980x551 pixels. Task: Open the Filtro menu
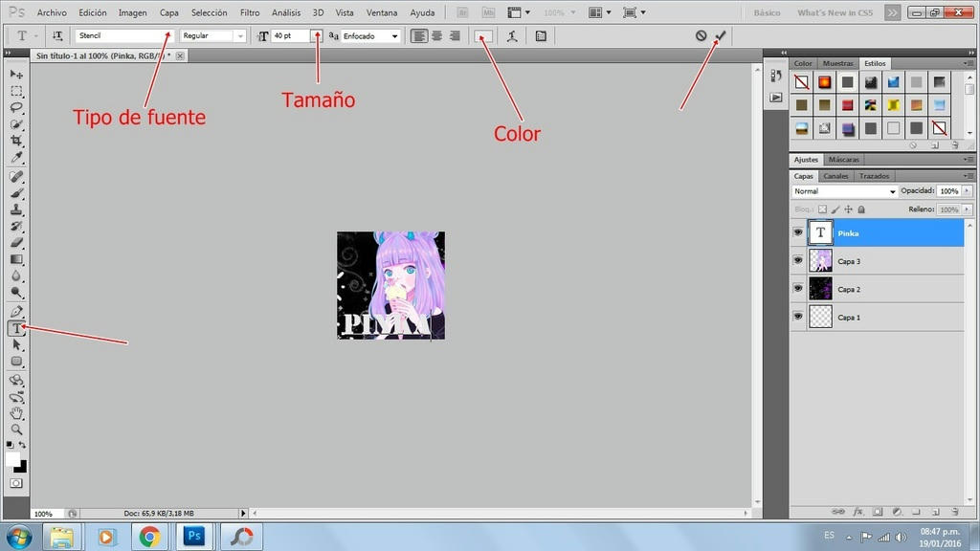click(250, 12)
